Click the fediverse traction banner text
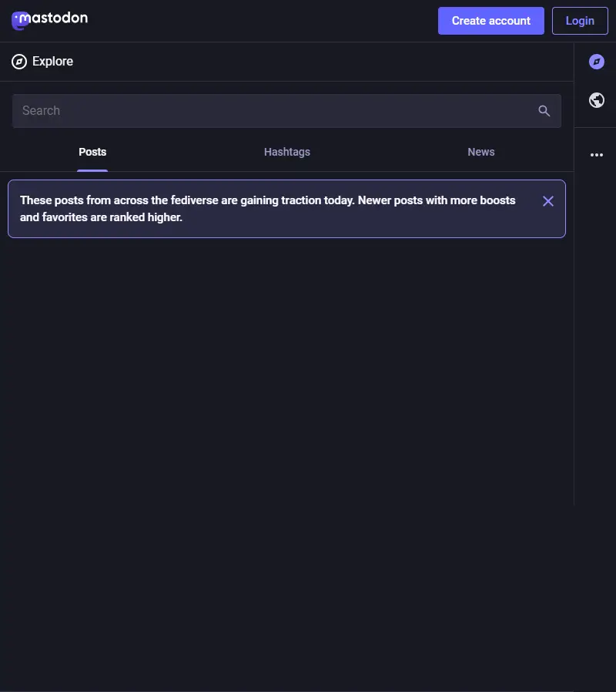Image resolution: width=616 pixels, height=692 pixels. coord(268,209)
